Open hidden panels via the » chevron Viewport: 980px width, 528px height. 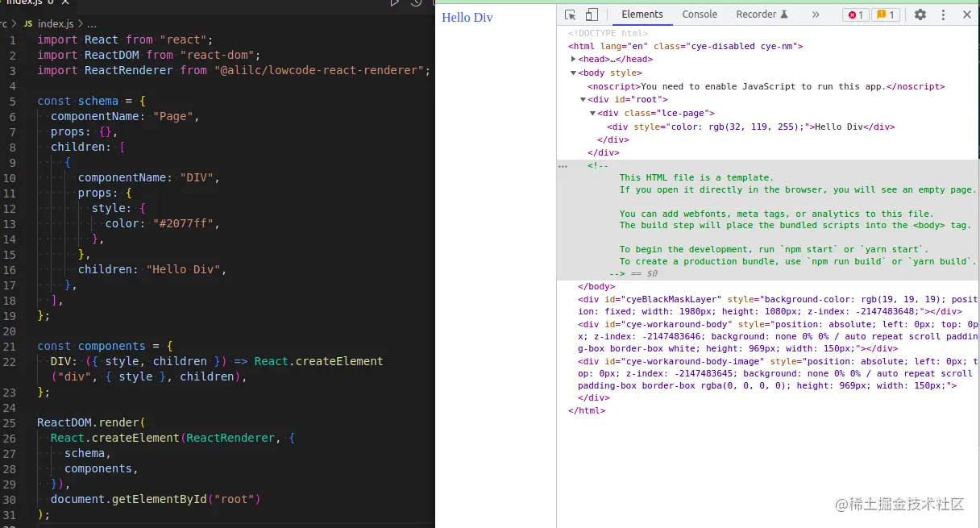[x=816, y=15]
